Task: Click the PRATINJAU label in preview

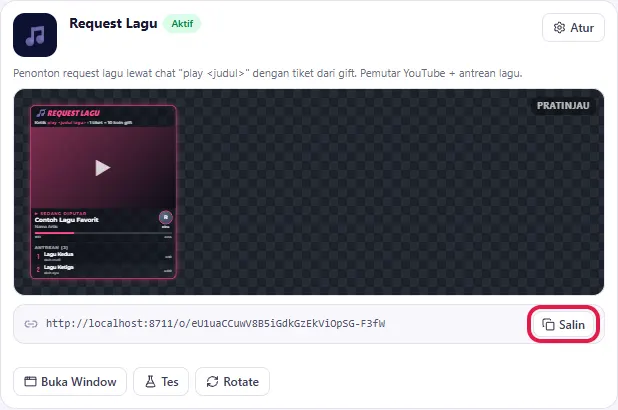Action: 563,106
